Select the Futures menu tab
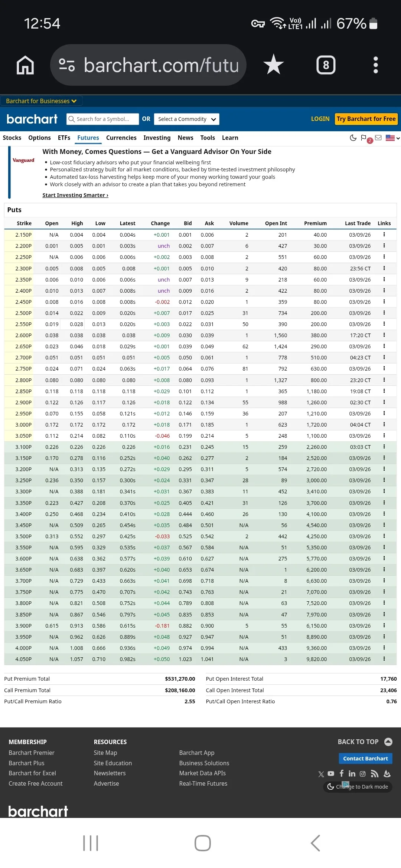Image resolution: width=401 pixels, height=868 pixels. tap(88, 138)
